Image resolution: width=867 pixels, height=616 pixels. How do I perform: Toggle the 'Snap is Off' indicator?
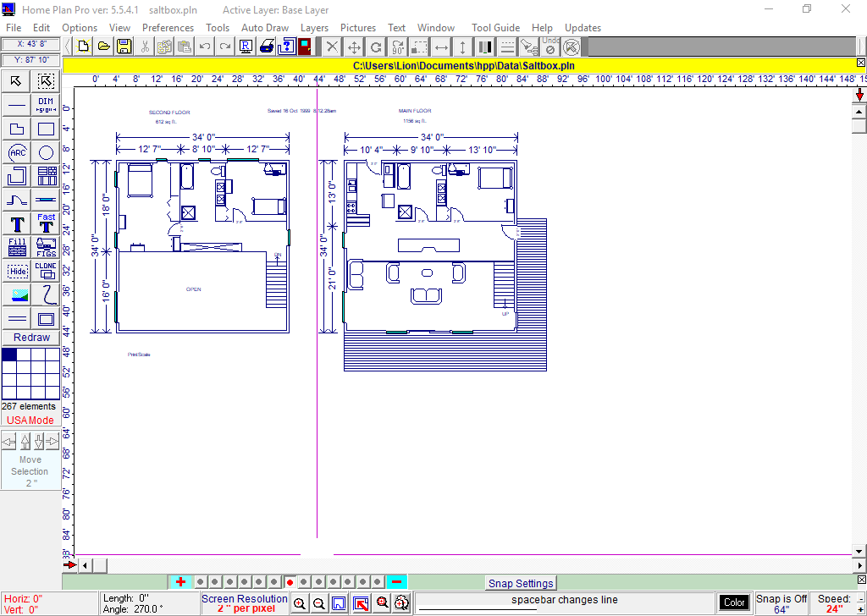click(x=781, y=604)
